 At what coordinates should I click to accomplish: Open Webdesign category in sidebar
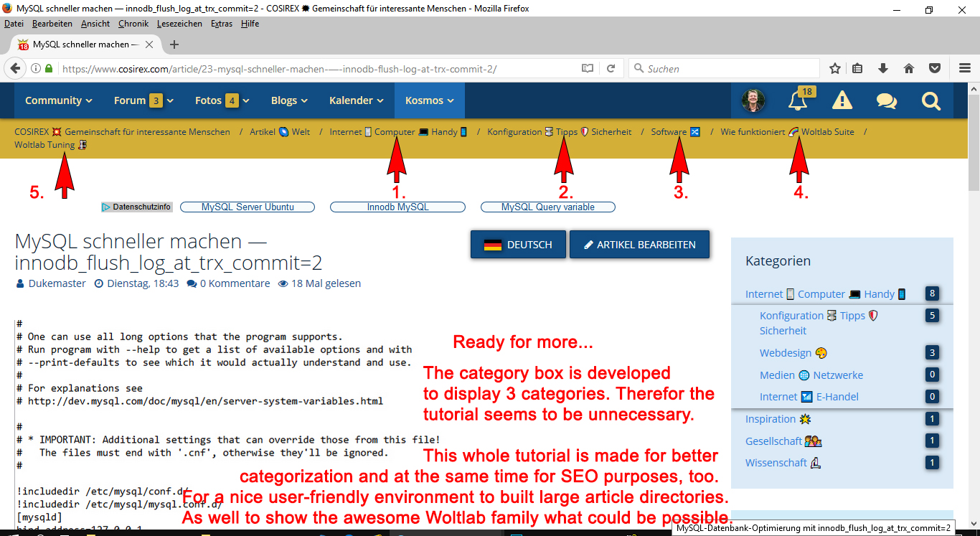pos(786,353)
